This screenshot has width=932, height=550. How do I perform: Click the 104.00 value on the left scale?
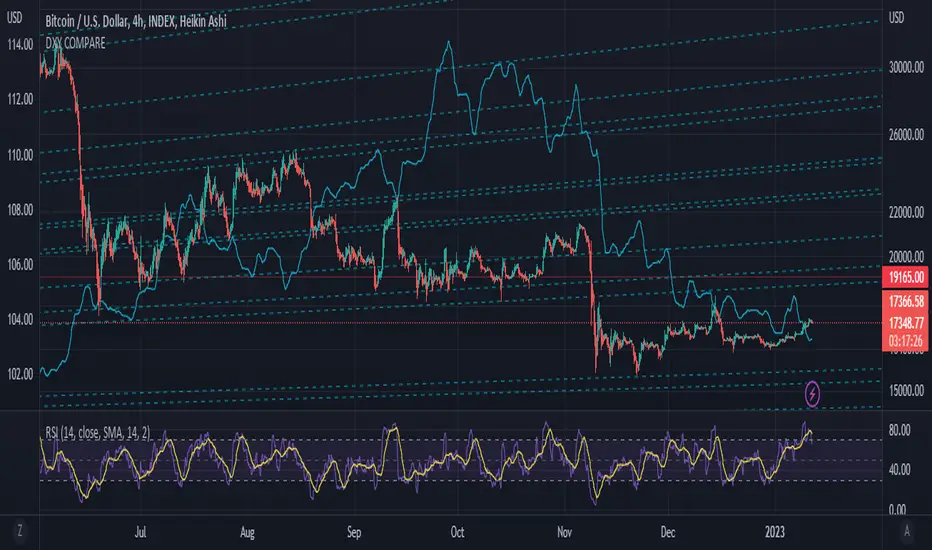click(x=20, y=320)
